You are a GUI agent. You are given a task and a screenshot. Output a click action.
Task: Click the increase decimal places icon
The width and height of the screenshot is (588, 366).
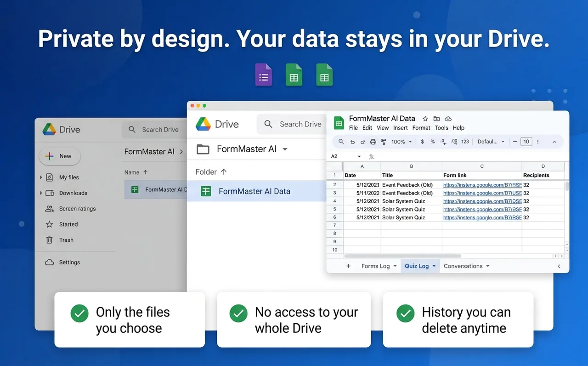click(454, 142)
